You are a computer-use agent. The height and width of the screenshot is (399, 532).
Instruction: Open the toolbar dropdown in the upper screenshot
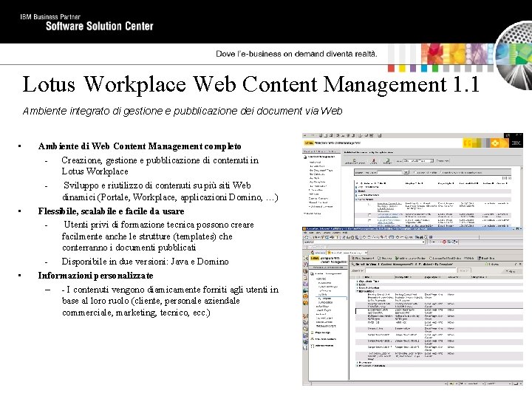click(x=418, y=161)
